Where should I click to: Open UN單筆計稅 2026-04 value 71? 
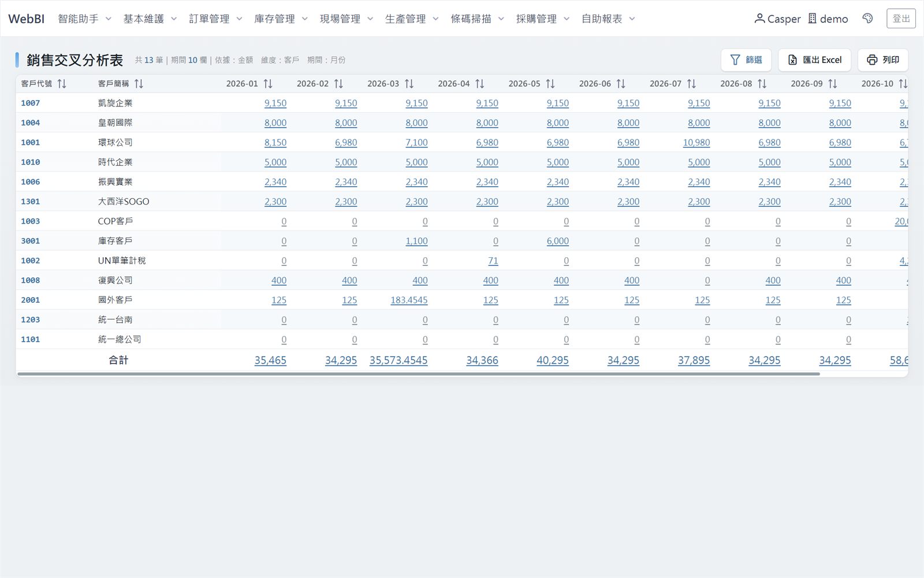click(x=493, y=261)
